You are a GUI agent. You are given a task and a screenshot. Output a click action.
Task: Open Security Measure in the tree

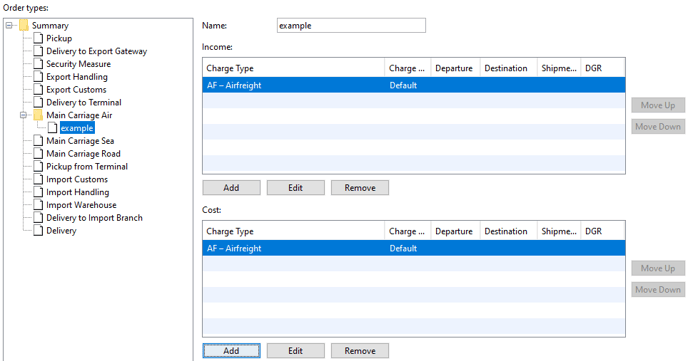click(x=79, y=64)
